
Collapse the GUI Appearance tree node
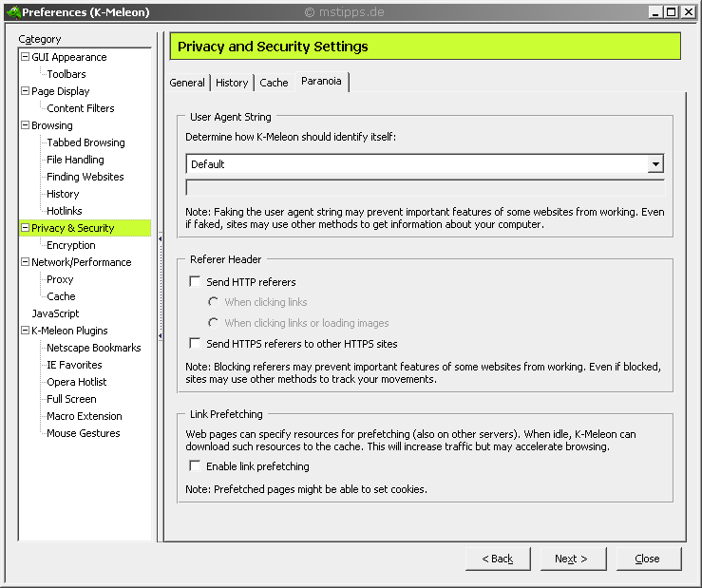point(25,57)
